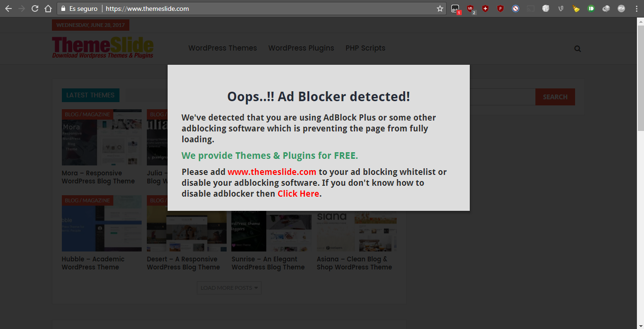This screenshot has width=644, height=329.
Task: Click the Blog / Magazine tag on Hubble
Action: (87, 200)
